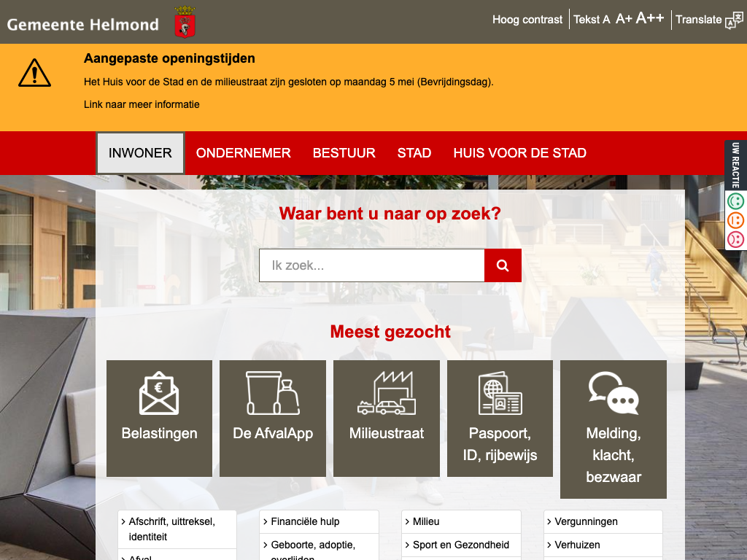The height and width of the screenshot is (560, 747).
Task: Toggle Hoog contrast mode
Action: click(x=527, y=20)
